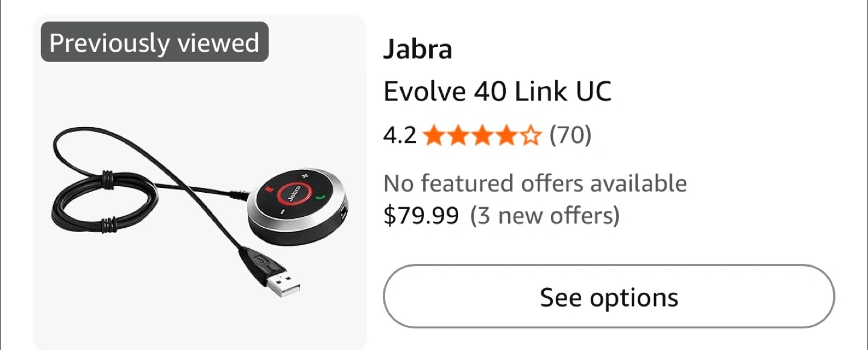Click the plus volume symbol on controller
The width and height of the screenshot is (868, 350).
pos(304,177)
